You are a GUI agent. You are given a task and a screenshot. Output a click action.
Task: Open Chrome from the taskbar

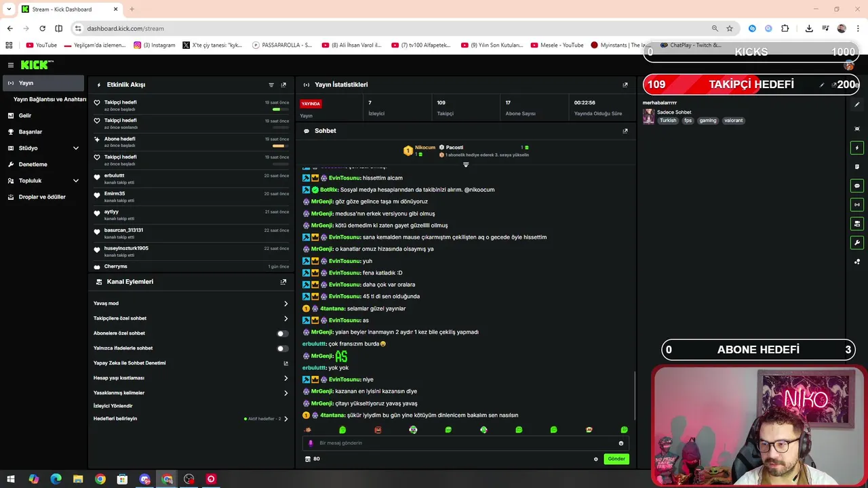tap(100, 479)
